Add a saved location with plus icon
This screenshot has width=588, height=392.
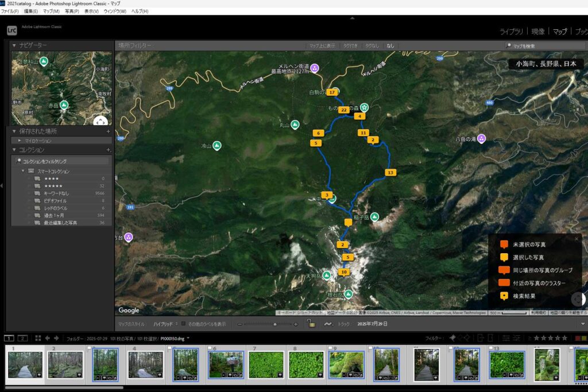(x=108, y=131)
